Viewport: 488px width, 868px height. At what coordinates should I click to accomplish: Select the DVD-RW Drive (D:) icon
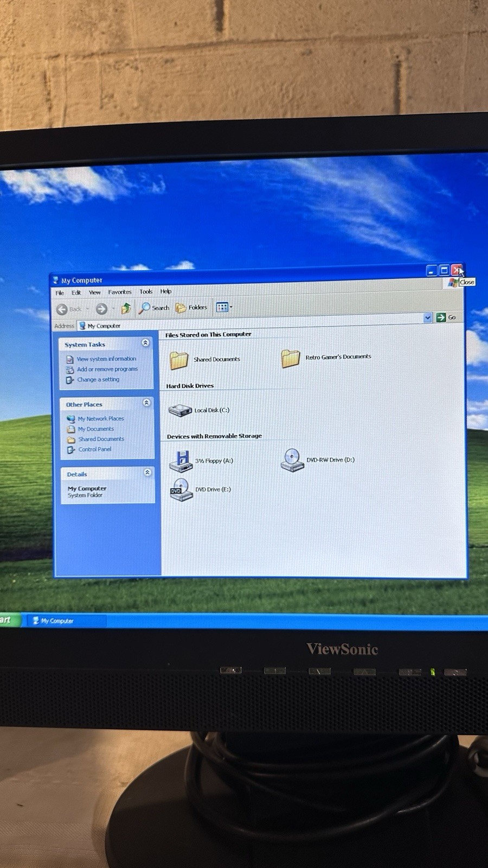tap(292, 460)
